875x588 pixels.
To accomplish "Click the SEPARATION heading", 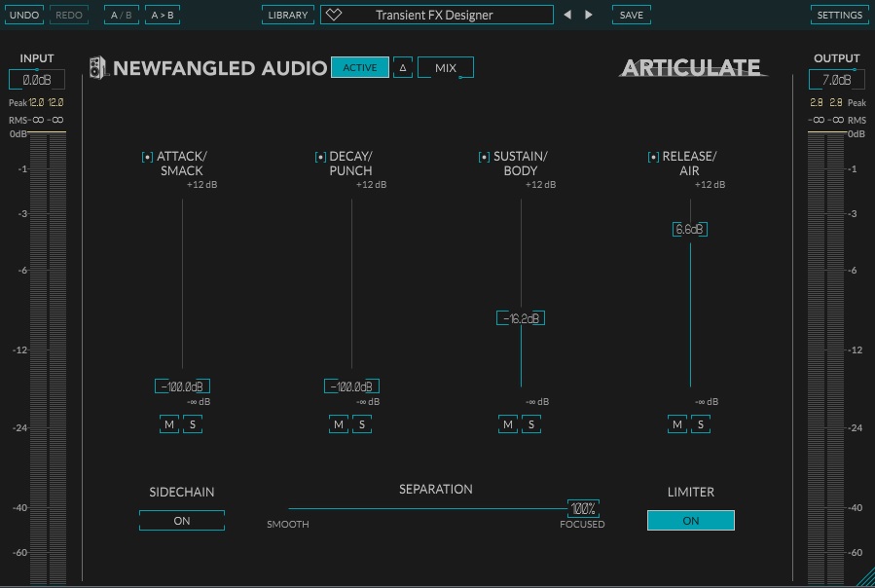I will (x=436, y=489).
